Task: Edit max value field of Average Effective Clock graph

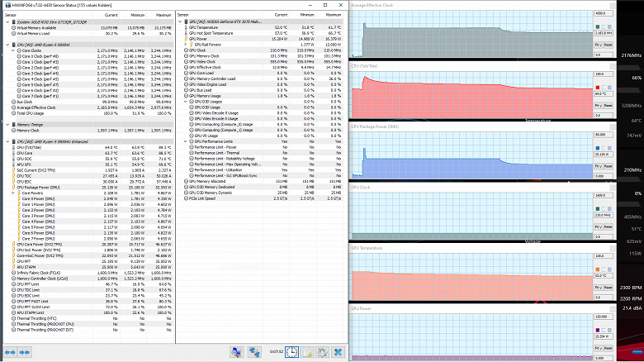Action: point(602,13)
